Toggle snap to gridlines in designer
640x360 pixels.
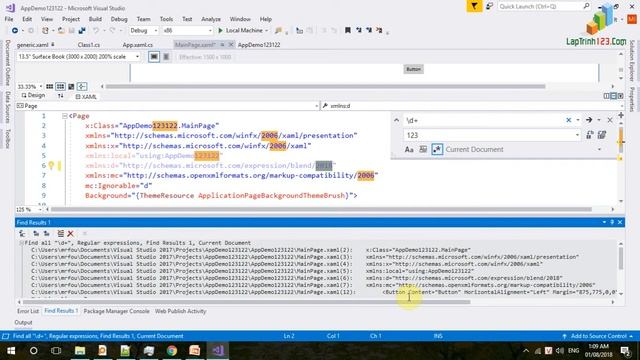(x=60, y=87)
